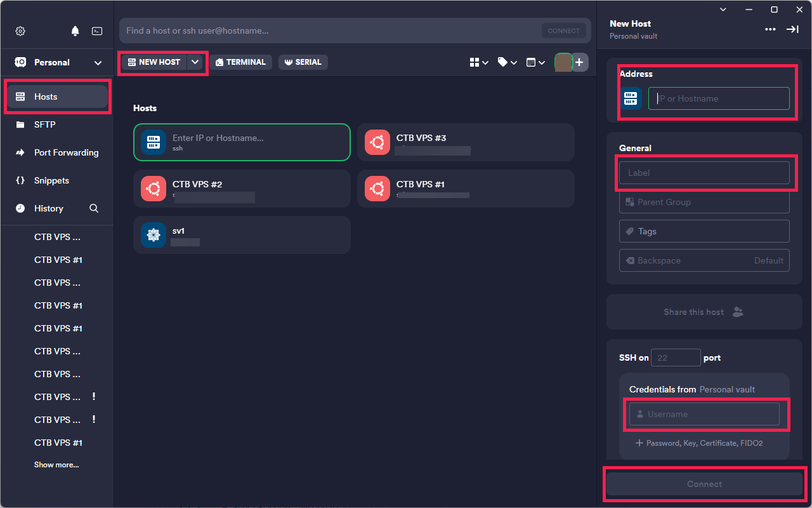Open Snippets in the sidebar
The image size is (812, 508).
pyautogui.click(x=51, y=180)
